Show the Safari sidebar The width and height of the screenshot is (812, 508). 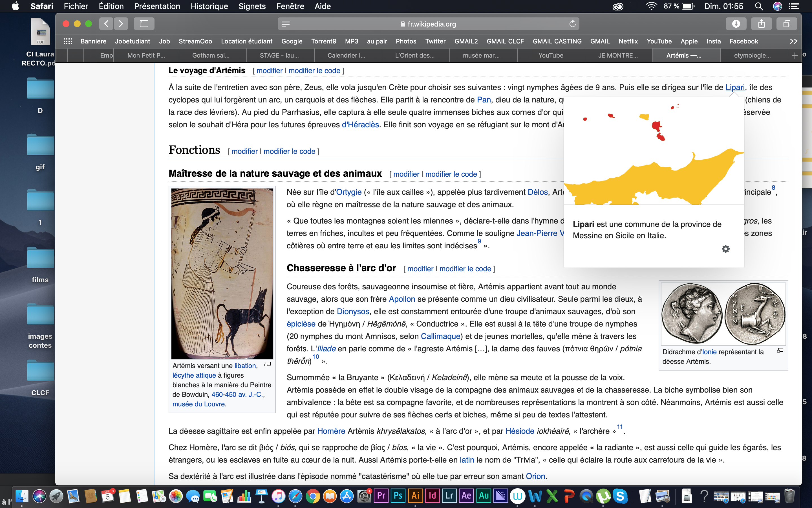(144, 23)
